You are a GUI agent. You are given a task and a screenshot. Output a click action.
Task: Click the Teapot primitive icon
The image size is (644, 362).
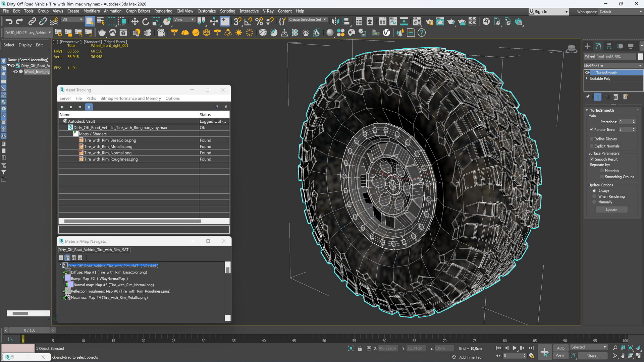click(x=102, y=33)
